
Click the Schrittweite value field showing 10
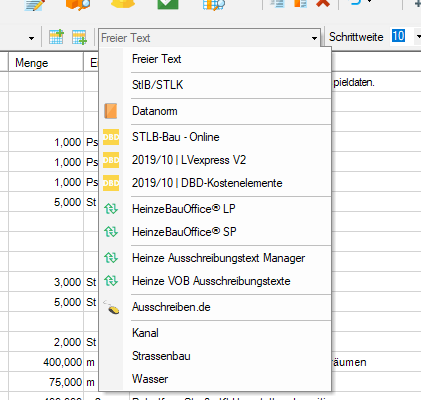[398, 36]
